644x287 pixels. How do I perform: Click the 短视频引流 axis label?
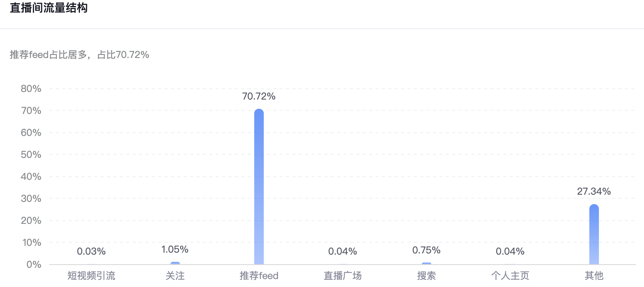[91, 276]
